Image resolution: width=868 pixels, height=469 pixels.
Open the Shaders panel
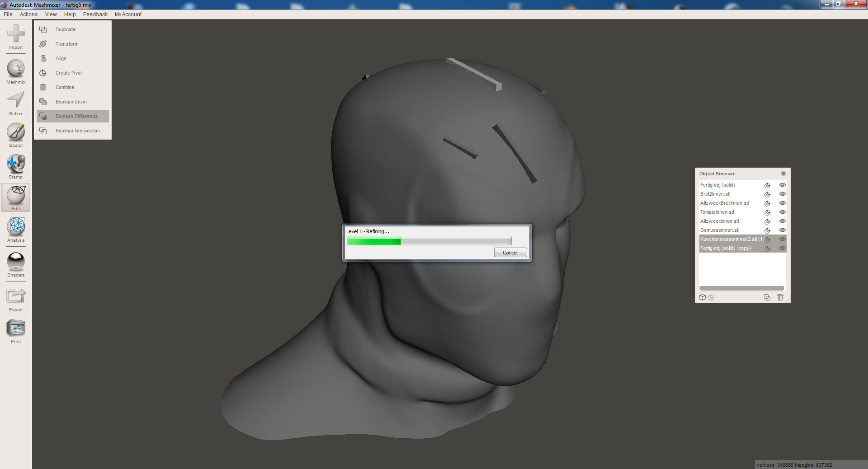point(16,264)
